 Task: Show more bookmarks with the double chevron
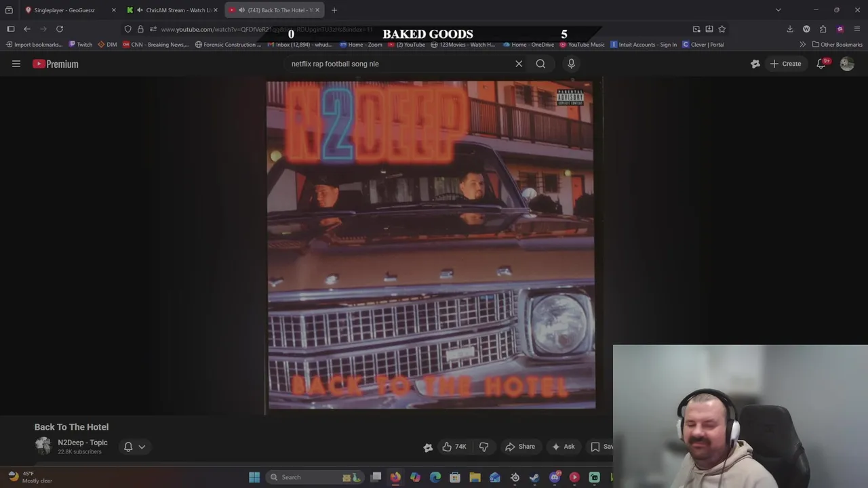(x=802, y=45)
